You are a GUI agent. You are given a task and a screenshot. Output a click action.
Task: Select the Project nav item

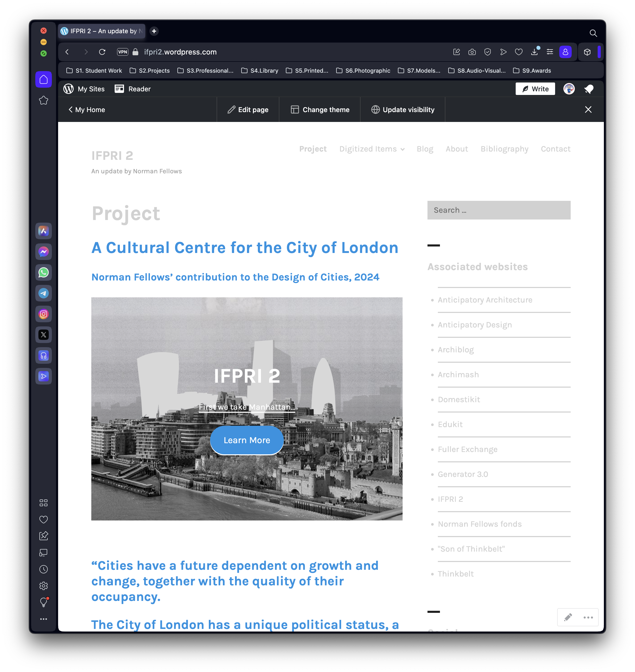point(313,149)
